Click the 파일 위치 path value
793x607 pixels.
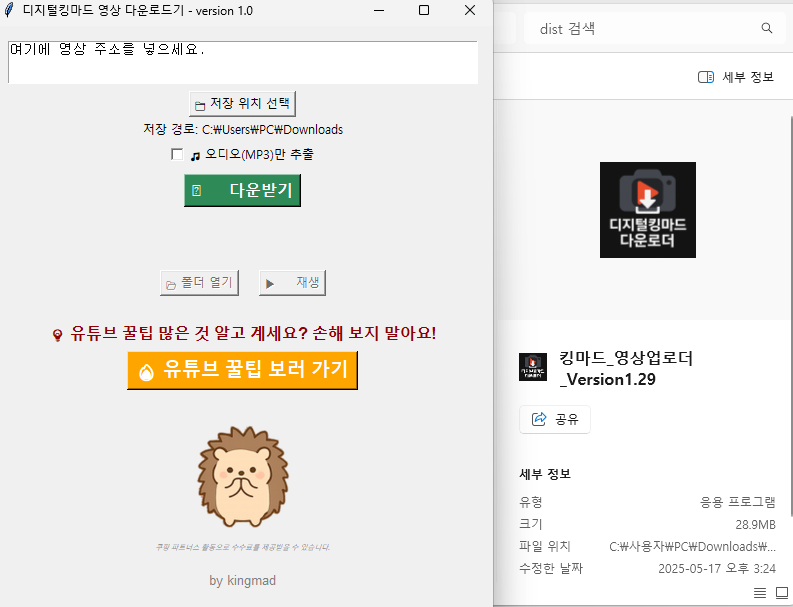tap(692, 546)
